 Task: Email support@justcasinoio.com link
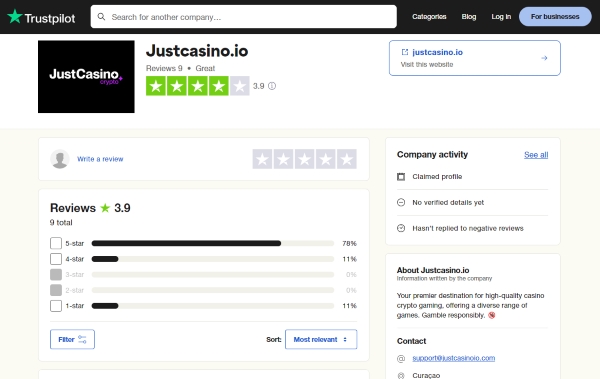tap(453, 358)
